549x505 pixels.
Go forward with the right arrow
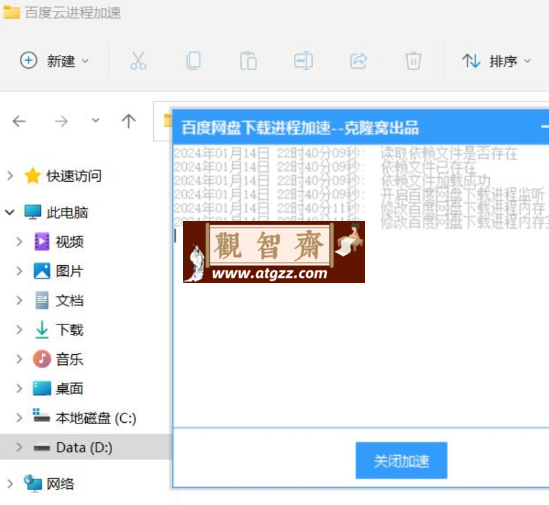[61, 121]
